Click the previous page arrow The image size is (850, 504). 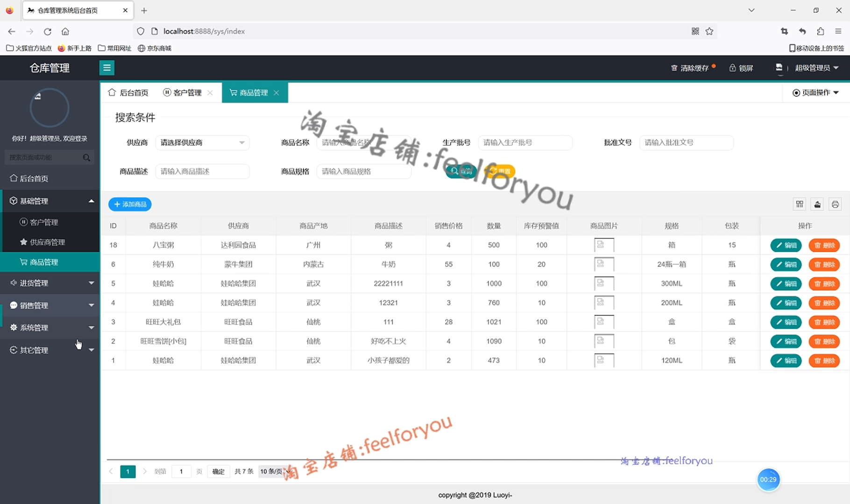tap(111, 471)
